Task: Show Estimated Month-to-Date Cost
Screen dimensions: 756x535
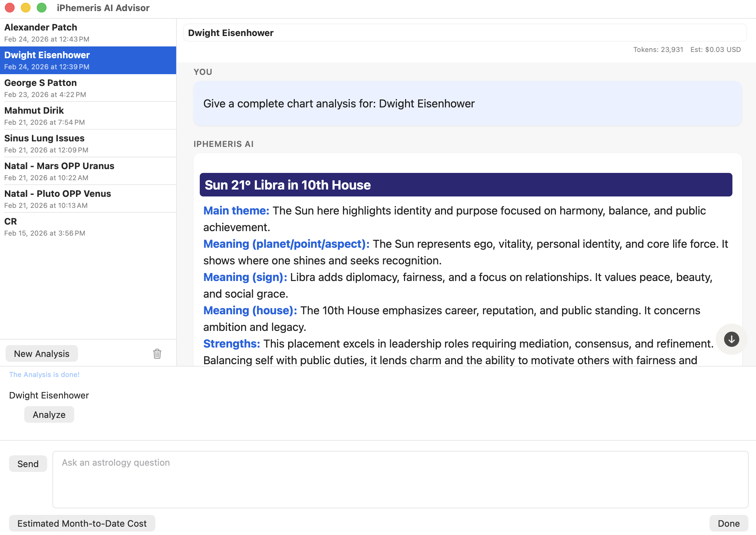Action: 82,523
